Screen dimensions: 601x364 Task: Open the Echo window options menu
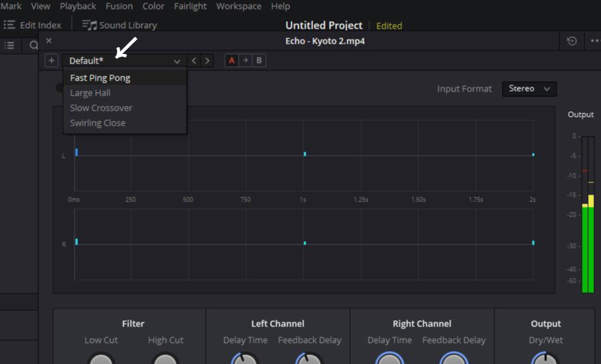(594, 40)
